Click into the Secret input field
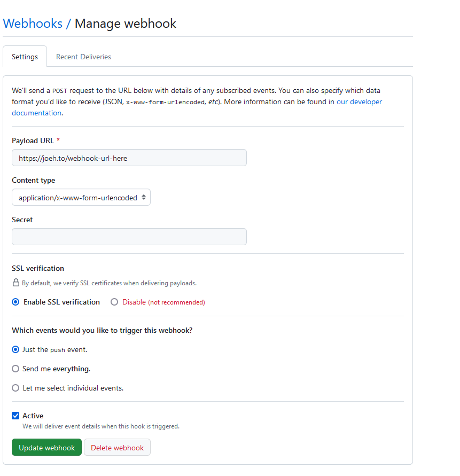Viewport: 460px width, 476px height. click(129, 237)
